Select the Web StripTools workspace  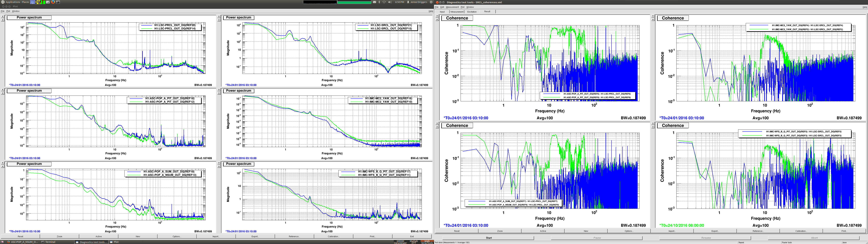427,242
